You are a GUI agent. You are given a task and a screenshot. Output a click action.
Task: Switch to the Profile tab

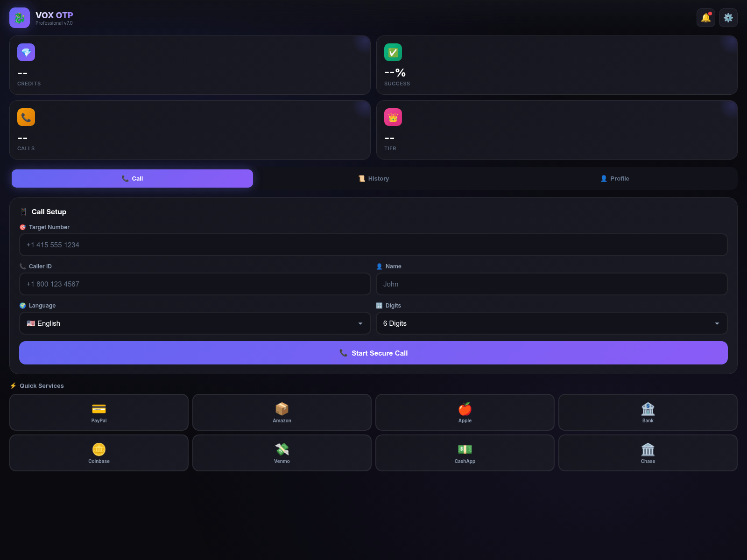coord(615,178)
